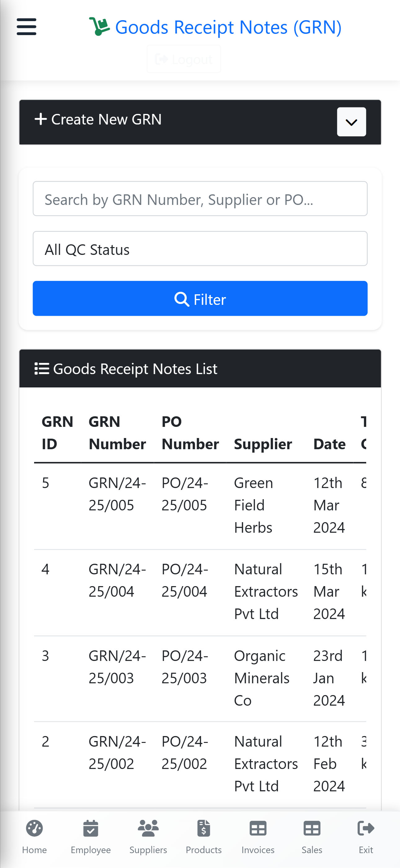Screen dimensions: 400x868
Task: Select GRN/24-25/004 cell
Action: pyautogui.click(x=117, y=581)
